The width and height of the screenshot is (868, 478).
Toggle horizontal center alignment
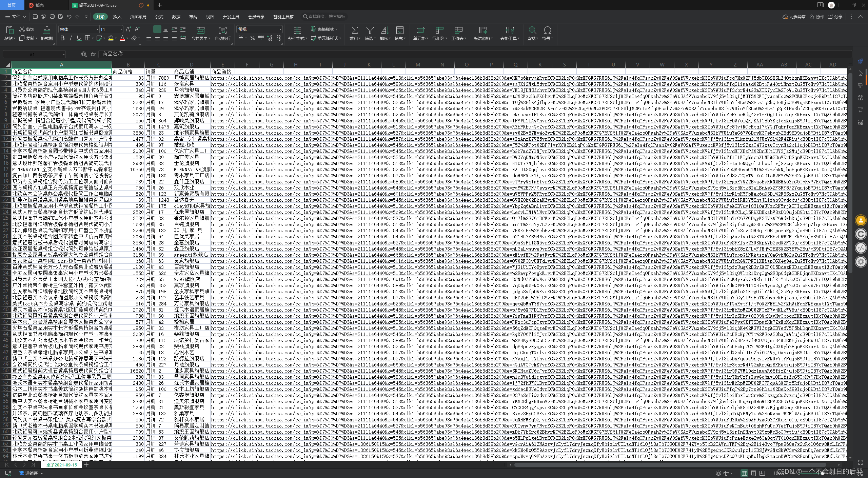[x=157, y=38]
